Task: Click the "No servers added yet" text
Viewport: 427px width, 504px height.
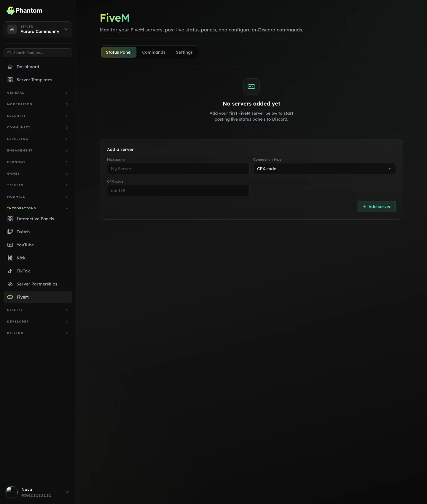Action: point(251,104)
